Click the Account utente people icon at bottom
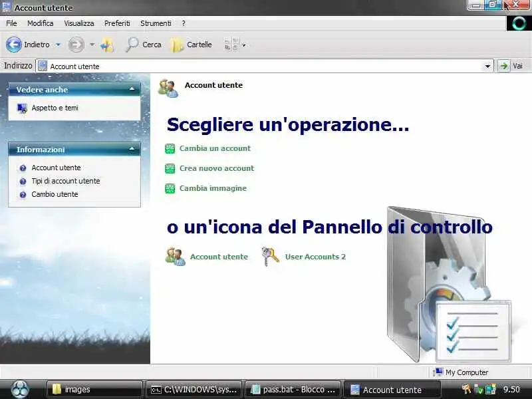532x399 pixels. (175, 257)
